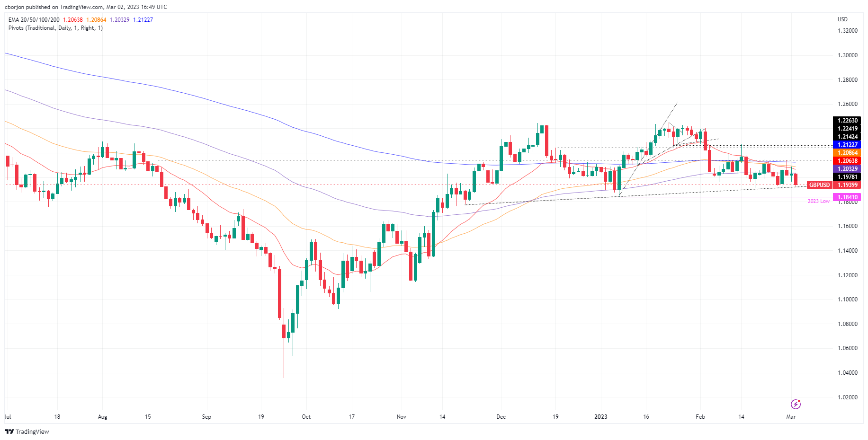Click the Mar marker on time axis
868x440 pixels.
(x=791, y=417)
